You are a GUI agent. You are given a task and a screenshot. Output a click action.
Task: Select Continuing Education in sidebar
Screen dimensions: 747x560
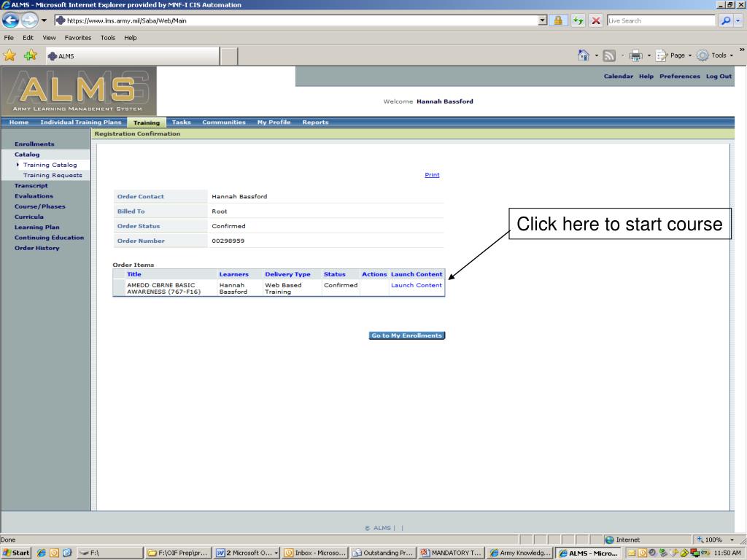coord(49,238)
